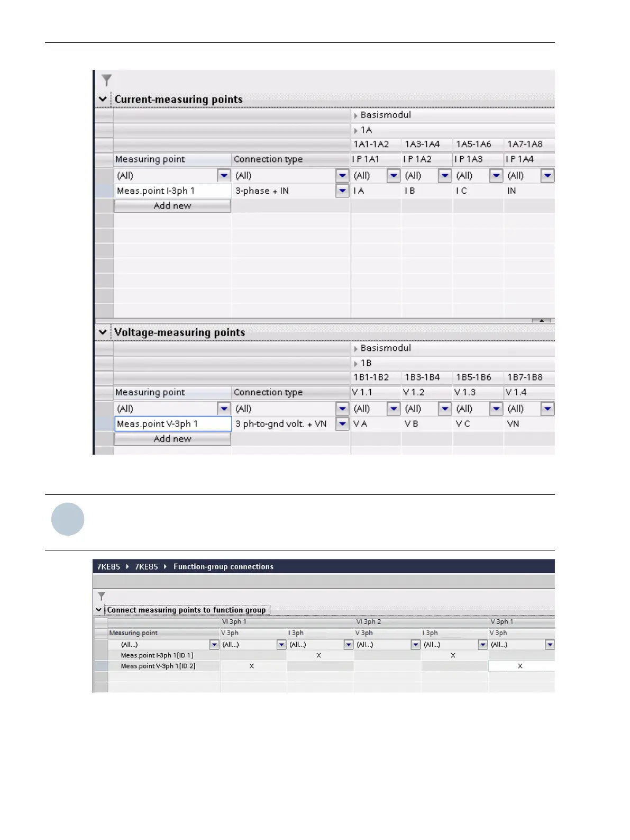
Task: Click the I A cell under I P 1A1
Action: [376, 191]
